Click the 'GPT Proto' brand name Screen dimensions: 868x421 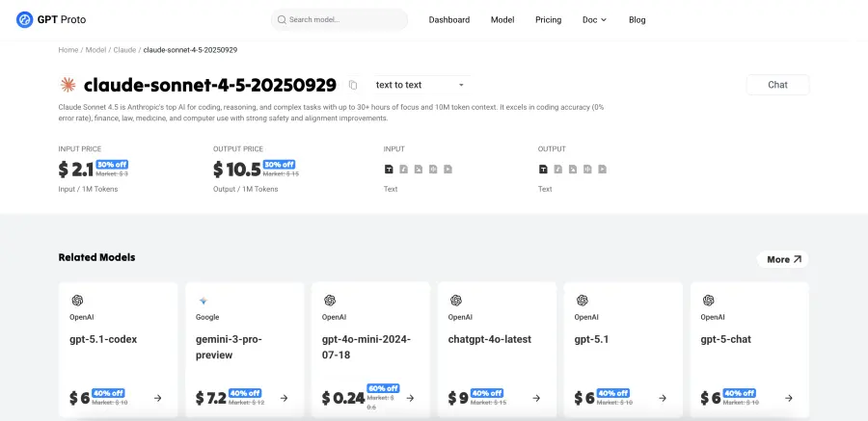62,20
